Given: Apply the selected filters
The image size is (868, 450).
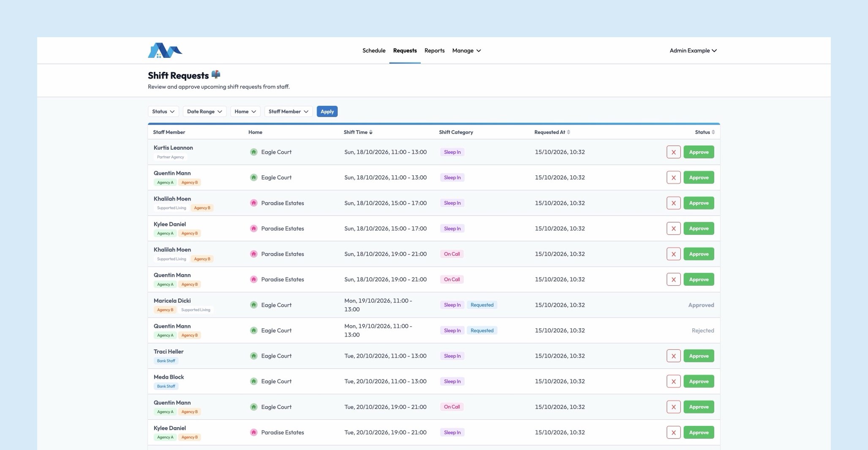Looking at the screenshot, I should [x=327, y=112].
